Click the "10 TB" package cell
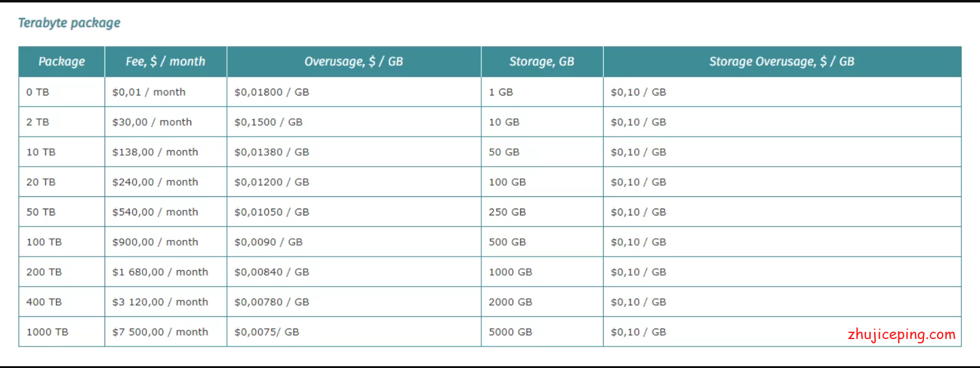 (x=41, y=152)
